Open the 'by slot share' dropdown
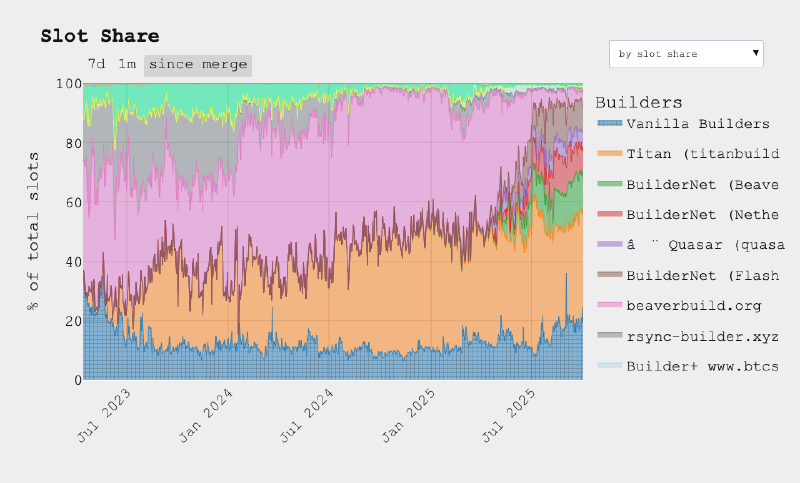Viewport: 800px width, 483px height. coord(685,54)
